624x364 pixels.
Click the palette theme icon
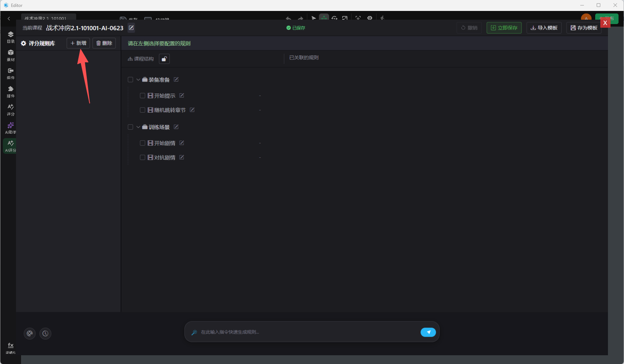[x=30, y=333]
